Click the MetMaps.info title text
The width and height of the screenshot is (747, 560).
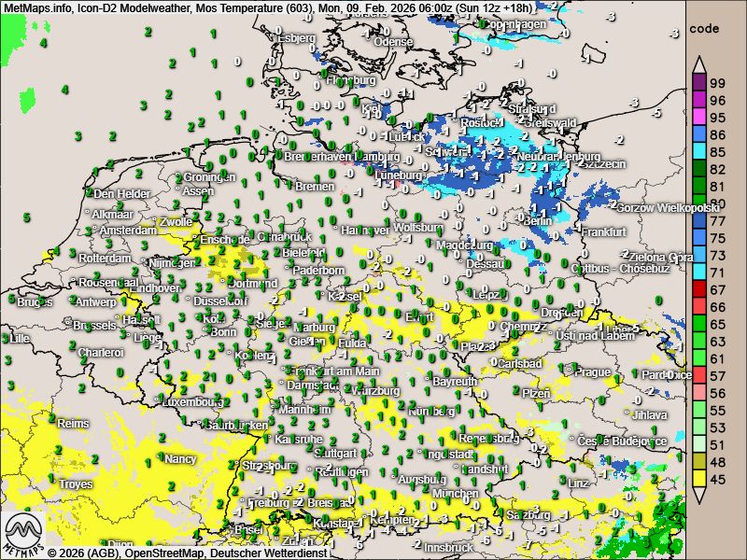pyautogui.click(x=32, y=7)
